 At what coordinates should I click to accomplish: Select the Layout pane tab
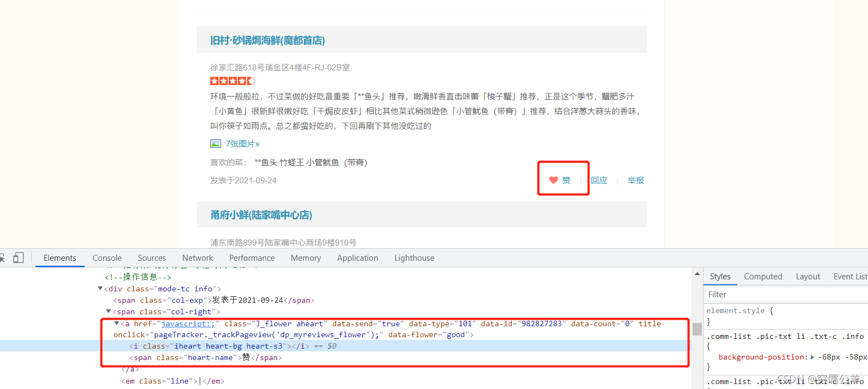[x=808, y=277]
